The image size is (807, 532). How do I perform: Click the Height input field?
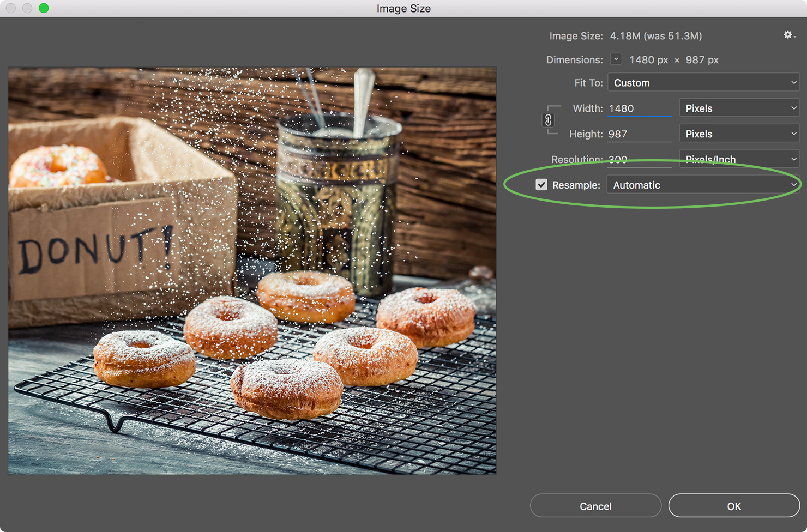pyautogui.click(x=640, y=134)
